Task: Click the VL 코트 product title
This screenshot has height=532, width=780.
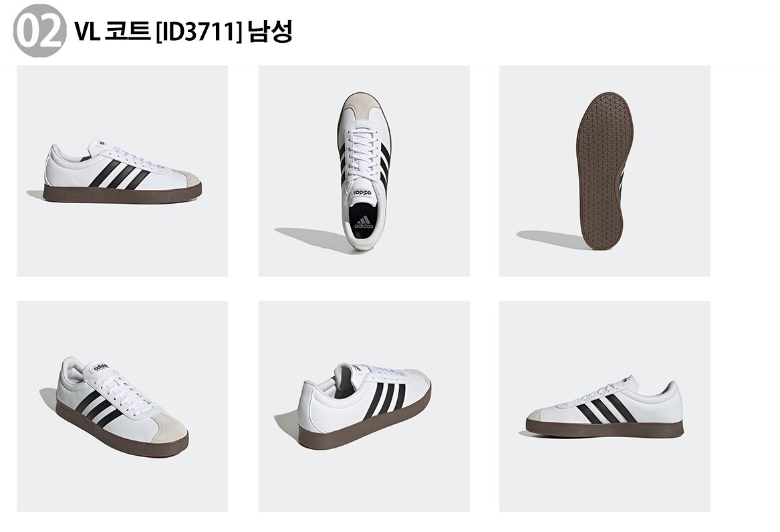Action: (x=112, y=31)
